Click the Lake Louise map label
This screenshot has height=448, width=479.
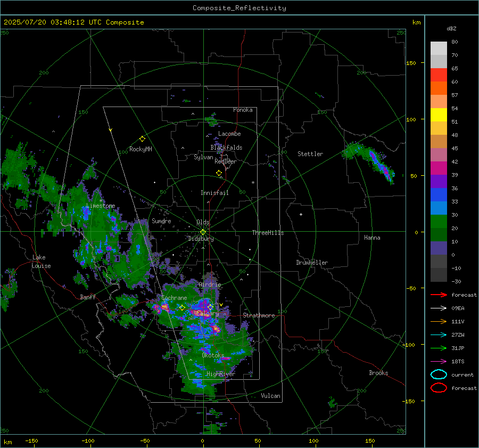pos(41,262)
